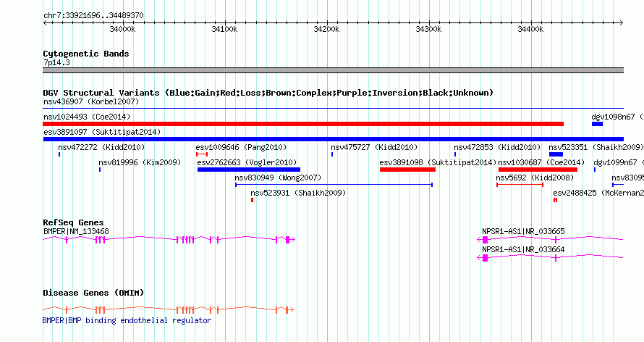The image size is (644, 342).
Task: Select the dgv1099n67 small blue marker
Action: (595, 170)
